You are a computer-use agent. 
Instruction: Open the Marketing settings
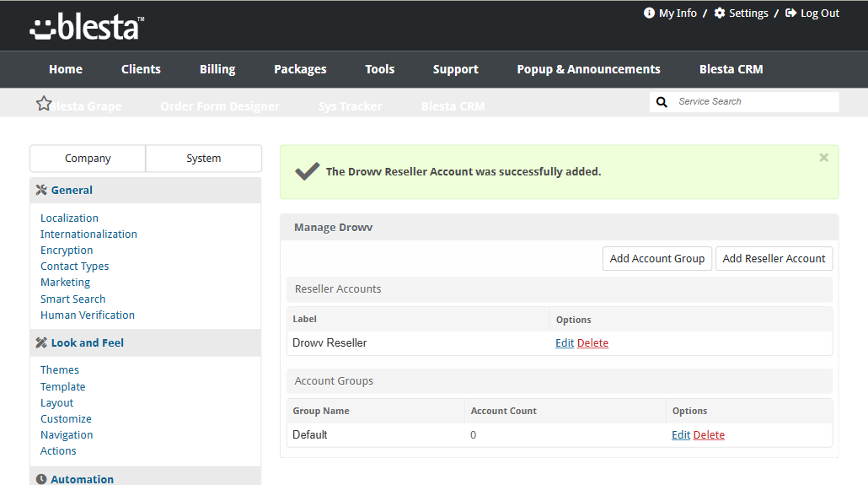coord(66,282)
